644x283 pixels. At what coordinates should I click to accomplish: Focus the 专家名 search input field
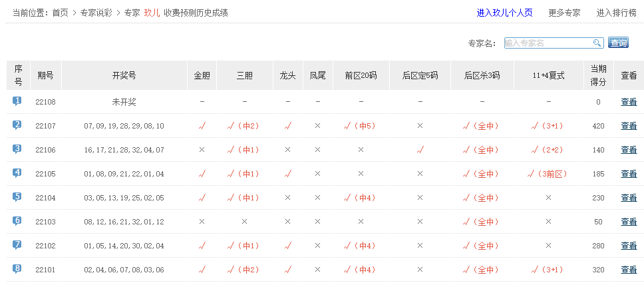coord(548,43)
